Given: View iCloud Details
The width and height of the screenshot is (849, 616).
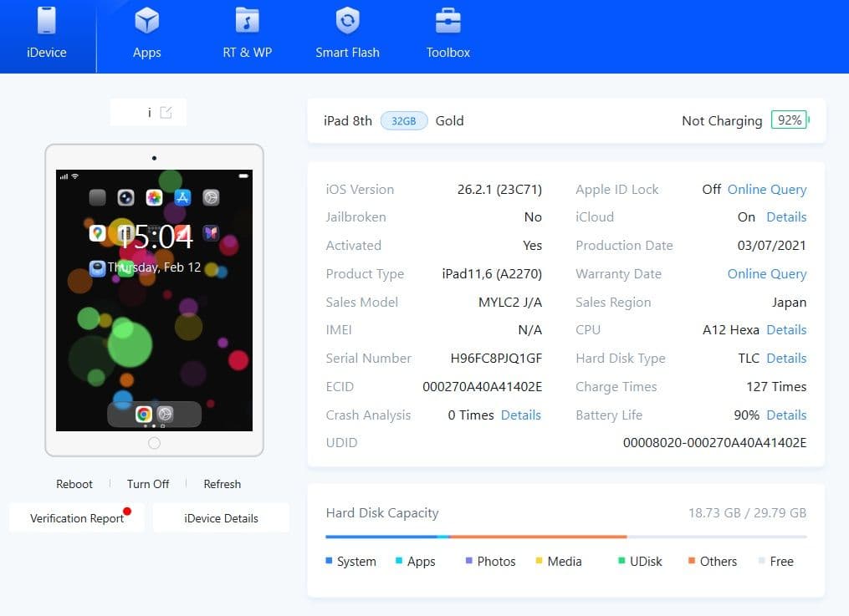Looking at the screenshot, I should tap(786, 216).
